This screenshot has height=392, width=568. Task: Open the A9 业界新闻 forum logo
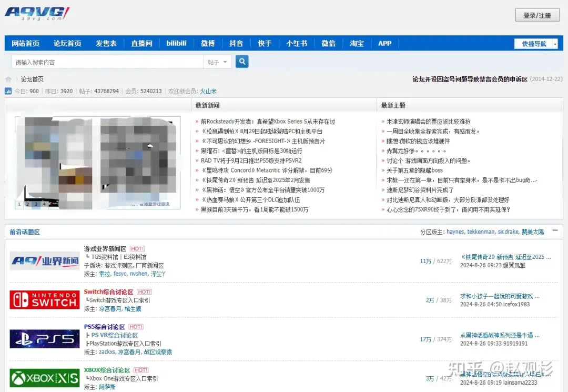(45, 261)
